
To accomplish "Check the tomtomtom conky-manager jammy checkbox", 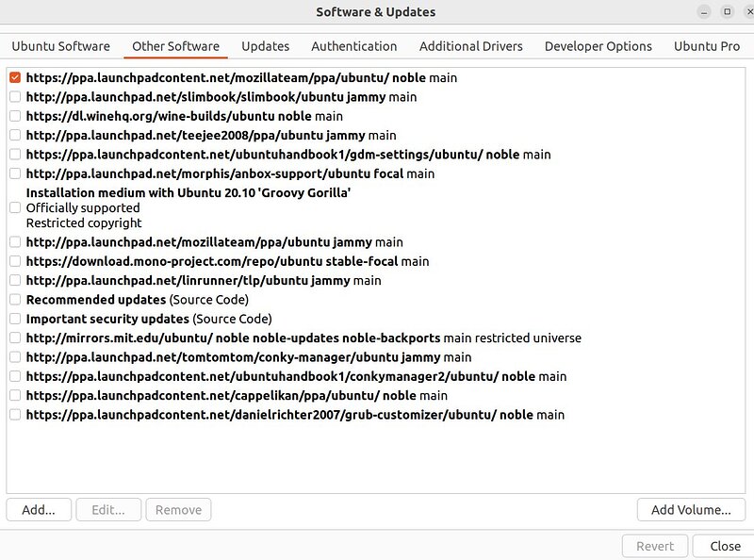I will (15, 357).
